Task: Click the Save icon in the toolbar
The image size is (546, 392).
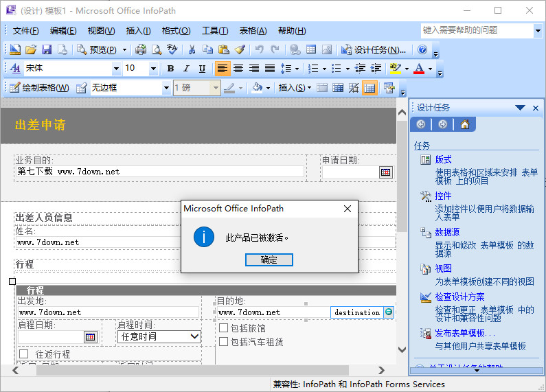Action: pos(47,49)
